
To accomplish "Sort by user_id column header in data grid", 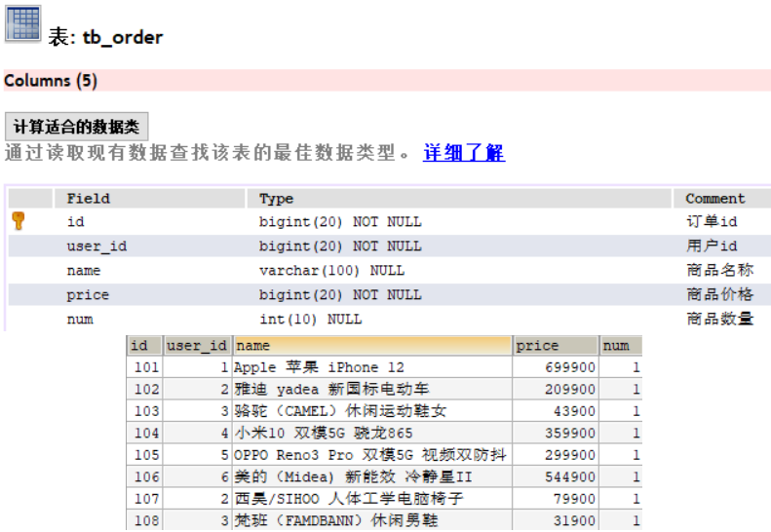I will click(x=197, y=346).
